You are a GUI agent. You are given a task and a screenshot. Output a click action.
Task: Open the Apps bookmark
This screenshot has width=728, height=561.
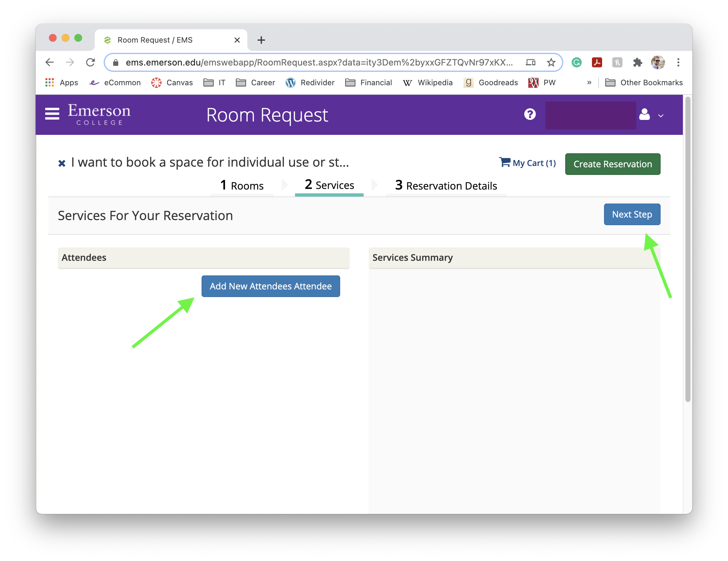coord(62,82)
